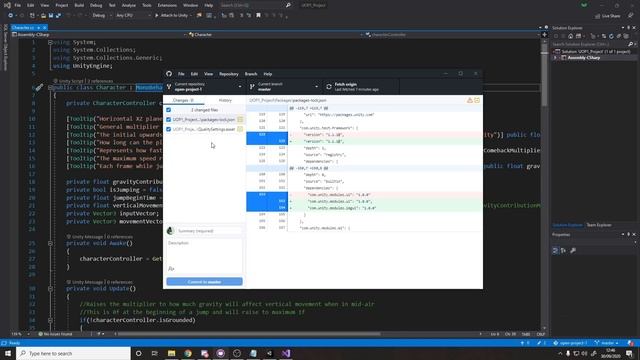Toggle selection of the added version diff line

point(267,141)
